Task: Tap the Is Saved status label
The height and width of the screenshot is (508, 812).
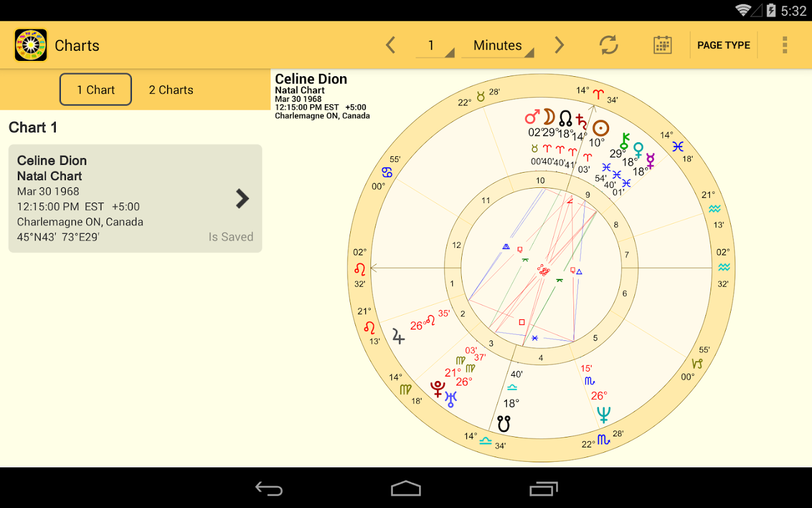Action: [231, 237]
